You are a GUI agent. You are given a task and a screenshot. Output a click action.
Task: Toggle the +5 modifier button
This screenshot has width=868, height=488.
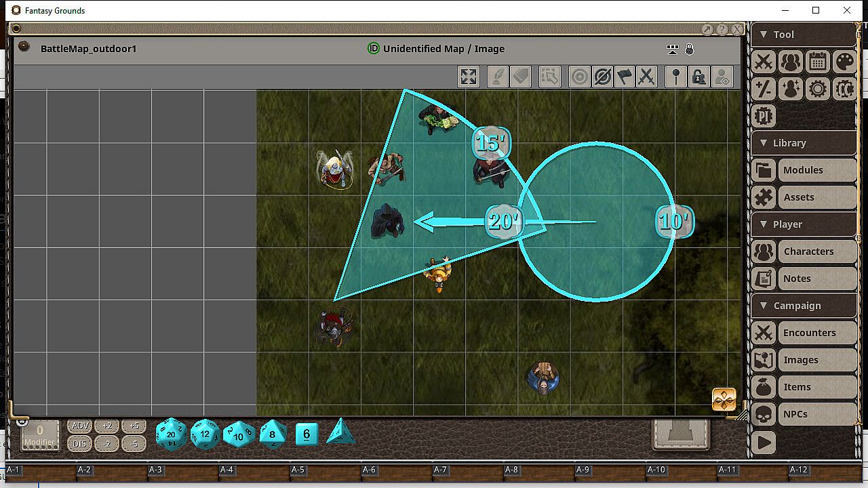(134, 426)
